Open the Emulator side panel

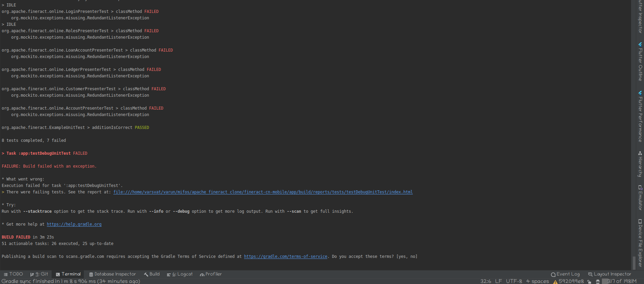click(x=640, y=198)
